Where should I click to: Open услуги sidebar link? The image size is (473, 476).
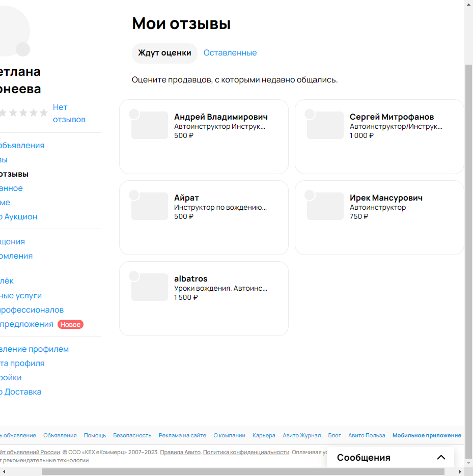pyautogui.click(x=21, y=296)
